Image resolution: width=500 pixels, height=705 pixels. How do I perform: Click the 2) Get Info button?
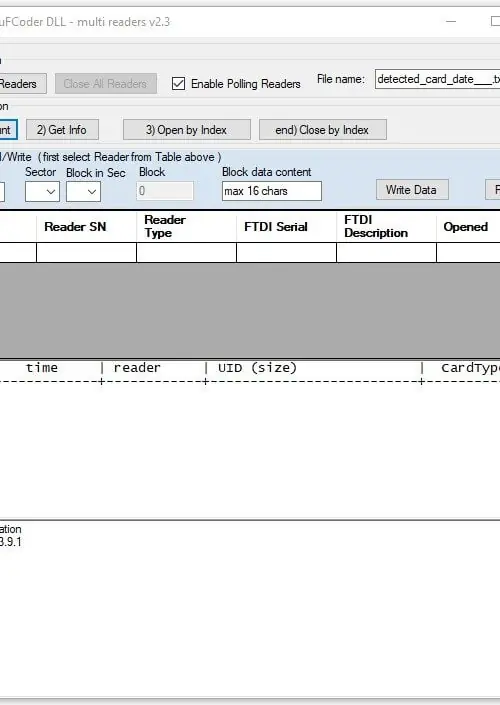click(x=62, y=130)
